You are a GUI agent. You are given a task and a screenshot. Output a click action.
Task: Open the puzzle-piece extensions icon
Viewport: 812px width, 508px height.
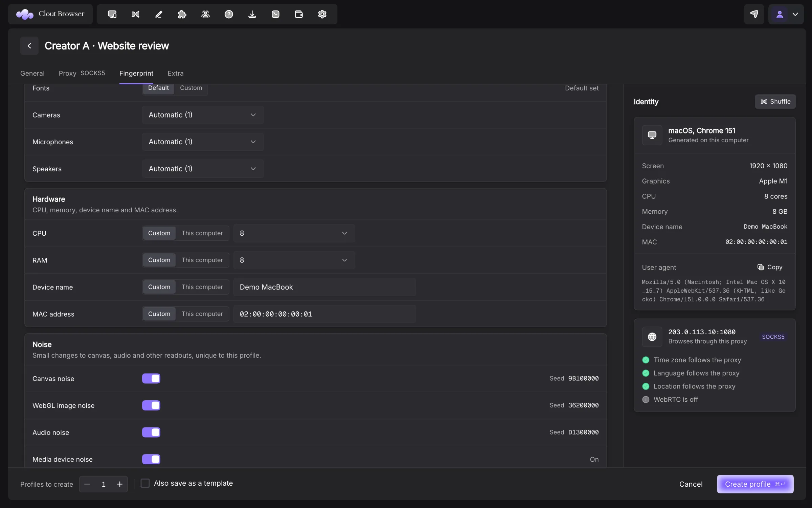coord(182,14)
